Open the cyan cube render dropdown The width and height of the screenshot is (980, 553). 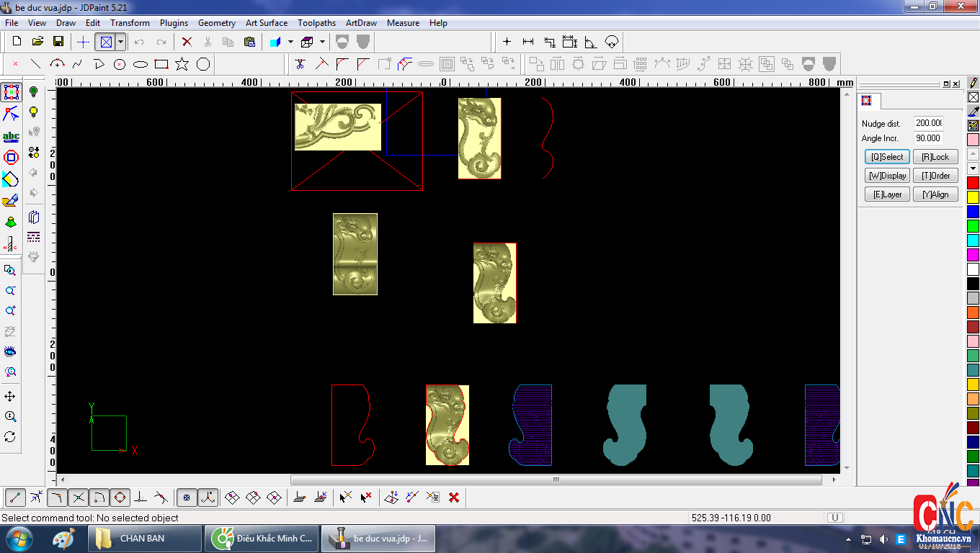(290, 42)
